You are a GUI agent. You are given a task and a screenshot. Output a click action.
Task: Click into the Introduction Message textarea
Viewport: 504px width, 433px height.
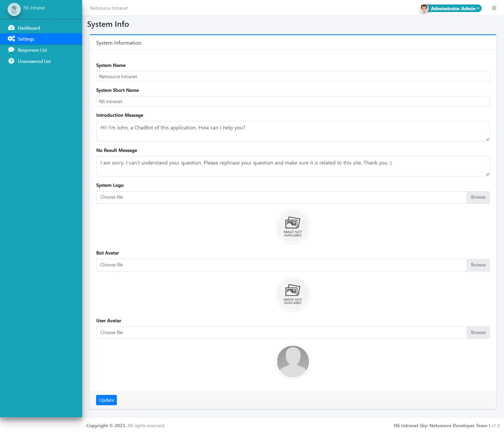point(293,131)
